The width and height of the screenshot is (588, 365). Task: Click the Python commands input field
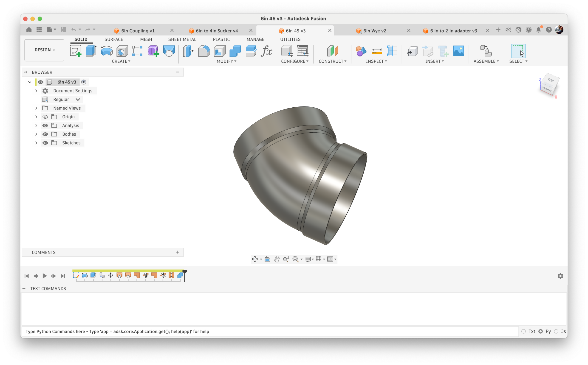point(266,332)
